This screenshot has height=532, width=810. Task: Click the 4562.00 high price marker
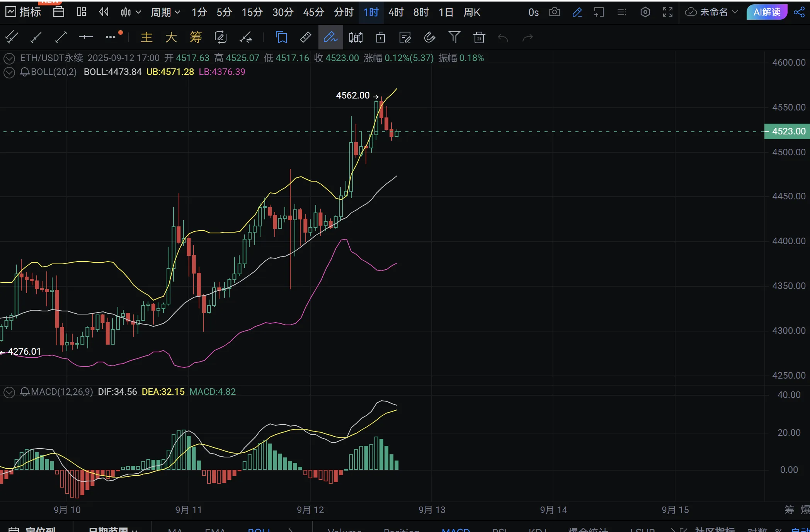[353, 95]
